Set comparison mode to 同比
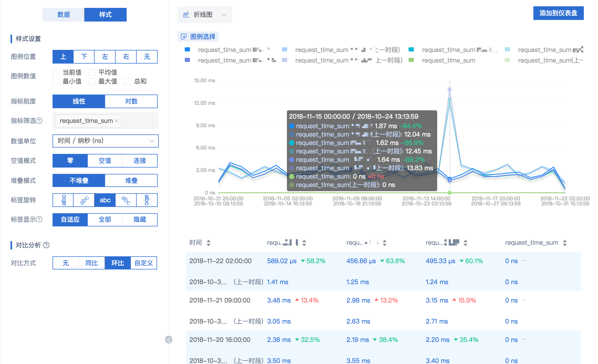This screenshot has height=364, width=598. tap(92, 263)
